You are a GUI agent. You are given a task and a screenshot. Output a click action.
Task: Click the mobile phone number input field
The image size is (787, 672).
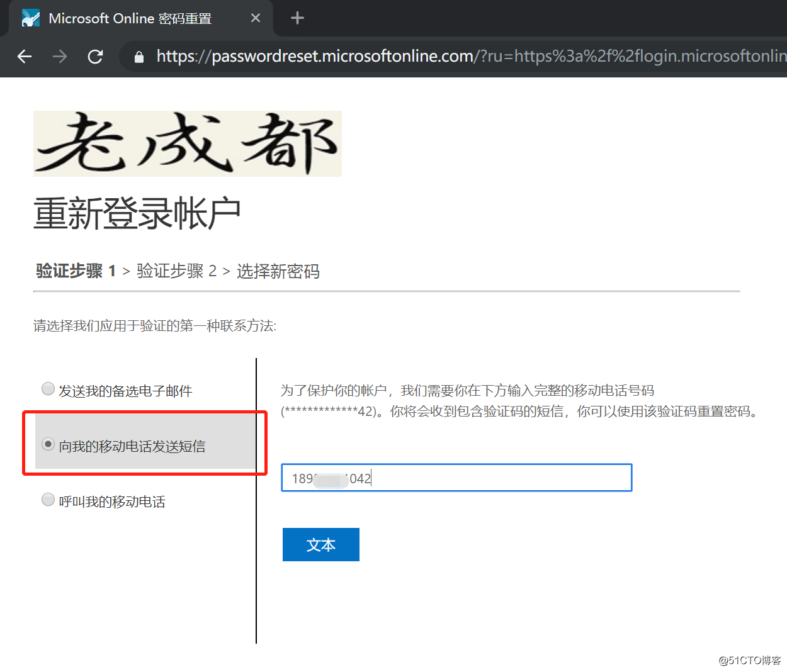pyautogui.click(x=456, y=478)
